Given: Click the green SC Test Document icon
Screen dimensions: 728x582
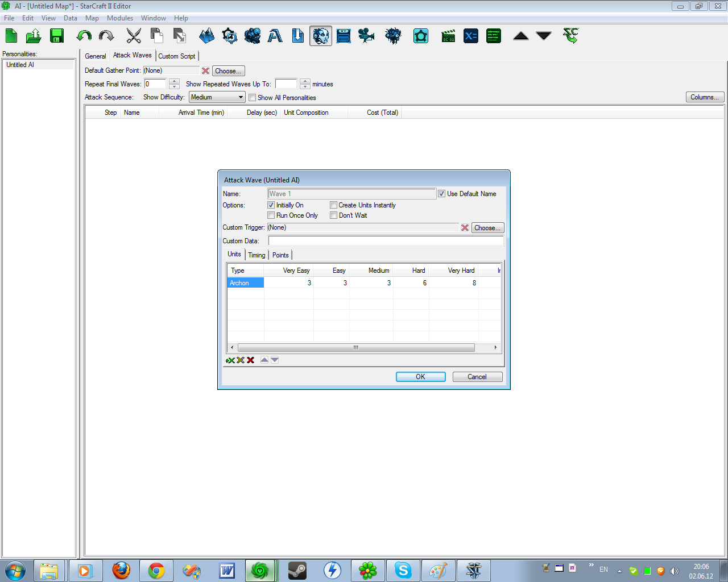Looking at the screenshot, I should (x=570, y=36).
